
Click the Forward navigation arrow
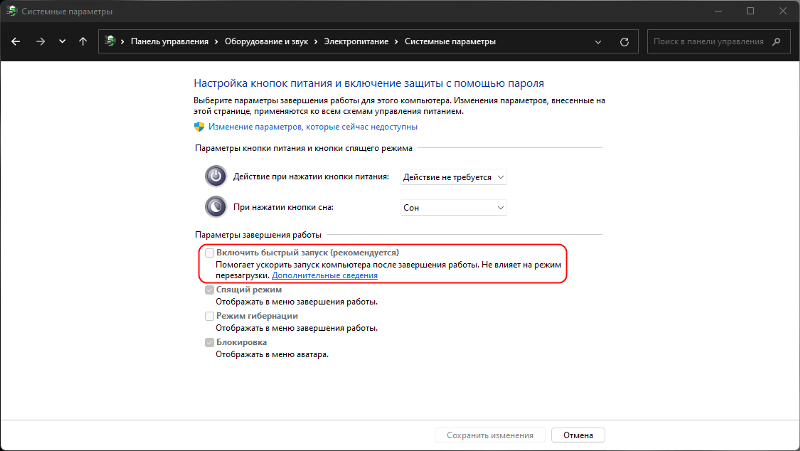(x=40, y=43)
